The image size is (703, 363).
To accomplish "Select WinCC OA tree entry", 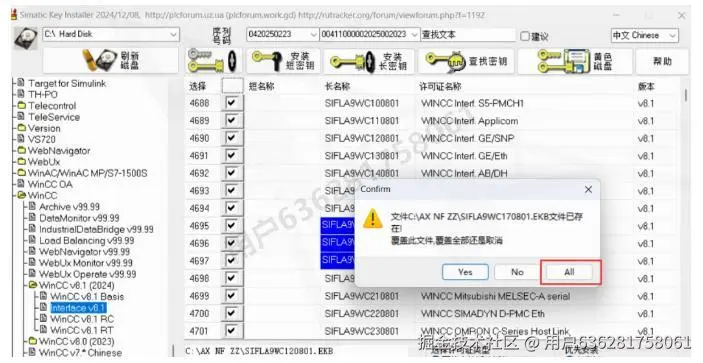I will (50, 184).
